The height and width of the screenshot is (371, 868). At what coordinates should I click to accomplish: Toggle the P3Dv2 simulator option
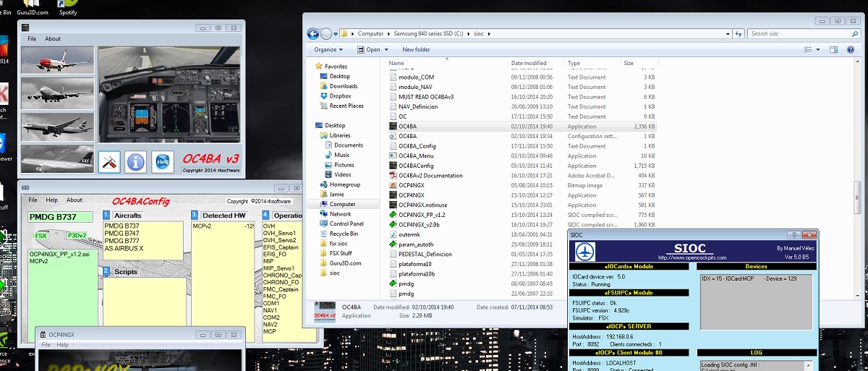pyautogui.click(x=77, y=236)
